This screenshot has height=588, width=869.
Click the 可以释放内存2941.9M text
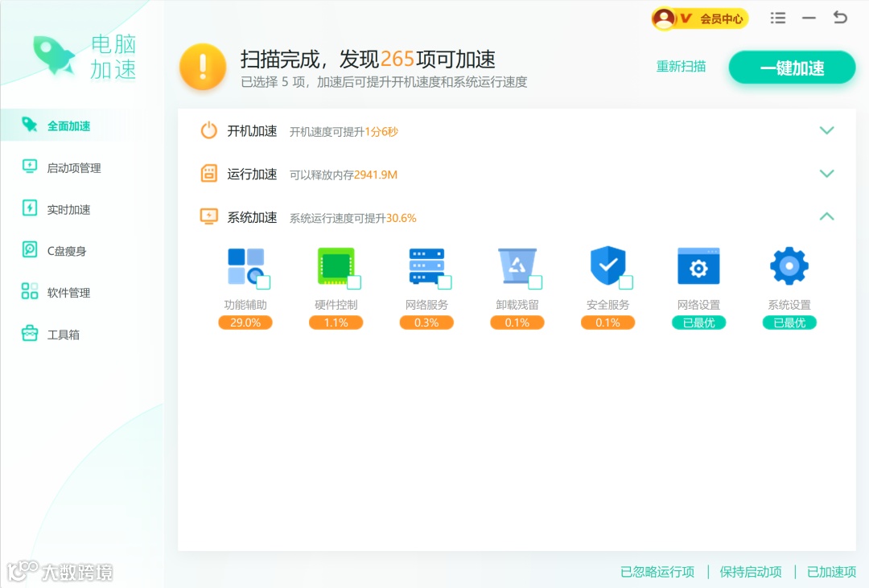344,175
